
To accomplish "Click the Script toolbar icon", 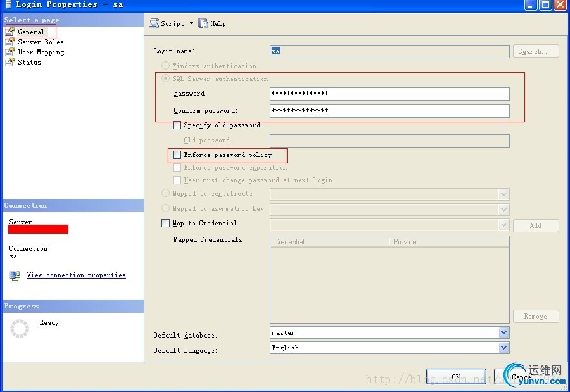I will coord(154,23).
